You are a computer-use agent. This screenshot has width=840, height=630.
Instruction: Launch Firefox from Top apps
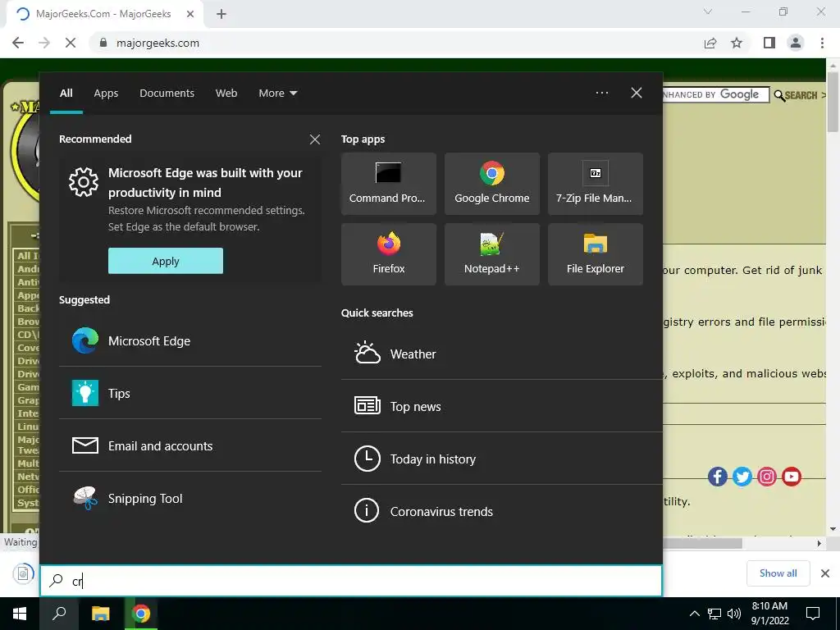click(x=388, y=254)
